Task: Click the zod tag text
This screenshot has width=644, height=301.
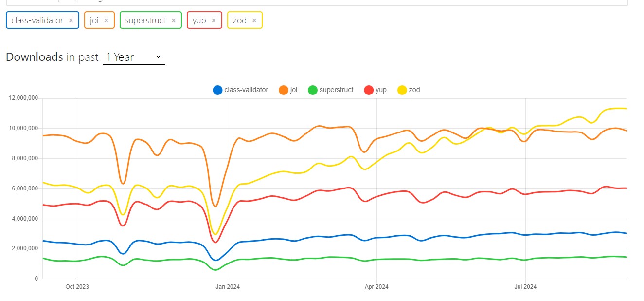Action: pyautogui.click(x=240, y=20)
